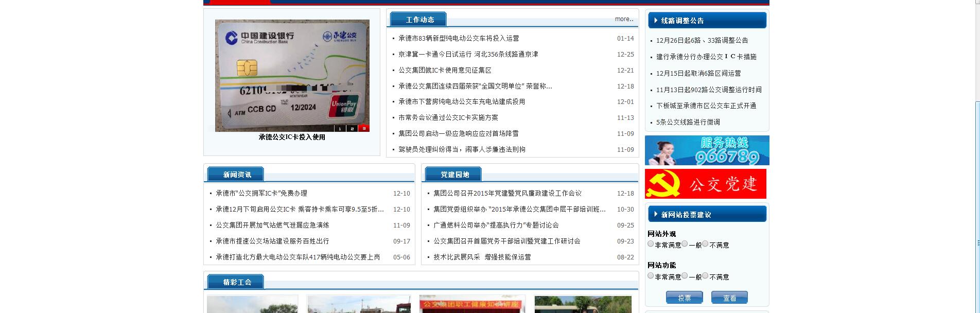Switch to the 工作动态 tab
Screen dimensions: 980x313
[419, 20]
